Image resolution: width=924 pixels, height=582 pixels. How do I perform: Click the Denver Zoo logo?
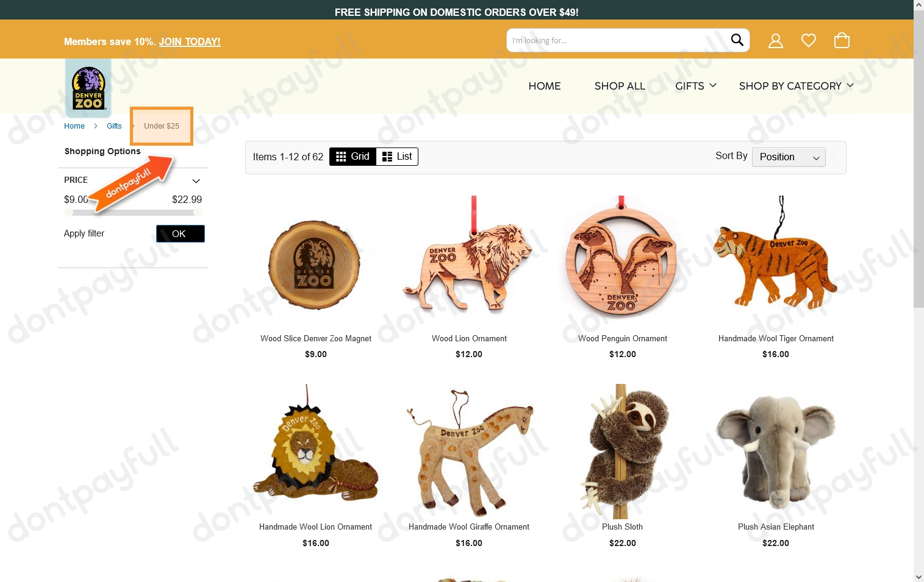(88, 88)
